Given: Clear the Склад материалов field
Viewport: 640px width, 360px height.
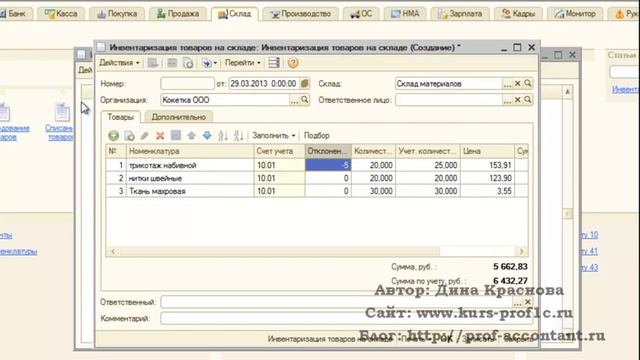Looking at the screenshot, I should [518, 84].
